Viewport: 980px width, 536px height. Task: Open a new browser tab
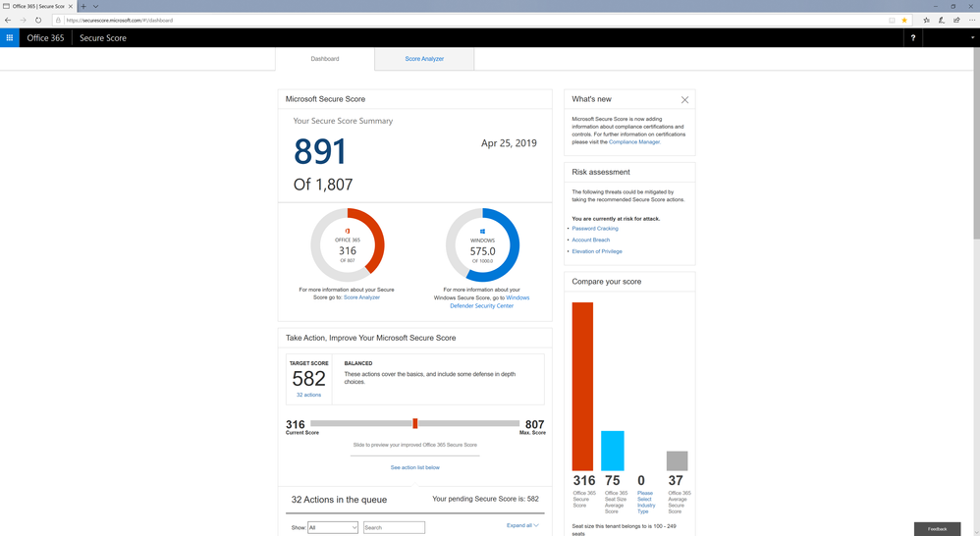[83, 6]
